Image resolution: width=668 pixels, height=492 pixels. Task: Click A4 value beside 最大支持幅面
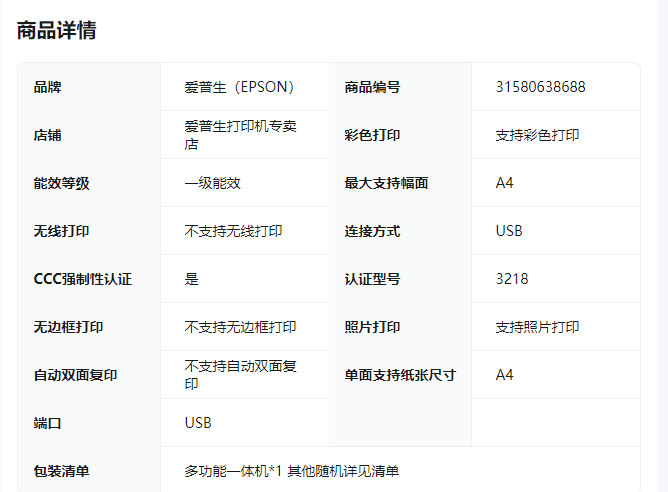click(x=504, y=183)
